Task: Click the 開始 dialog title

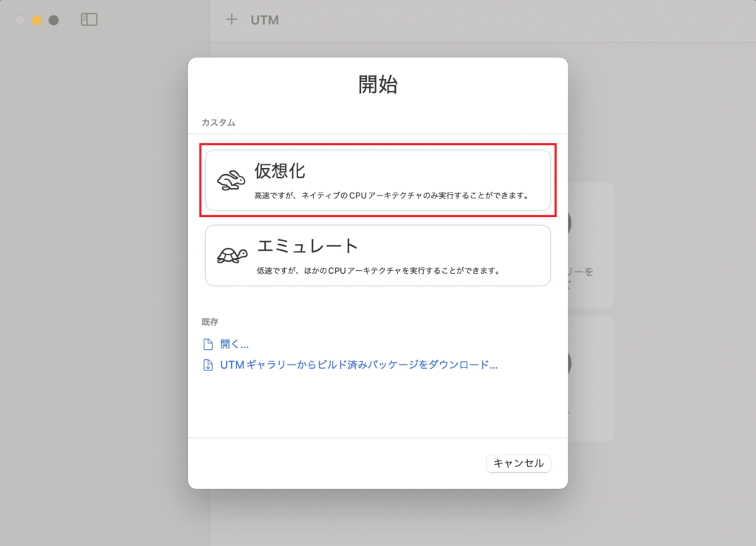Action: click(377, 84)
